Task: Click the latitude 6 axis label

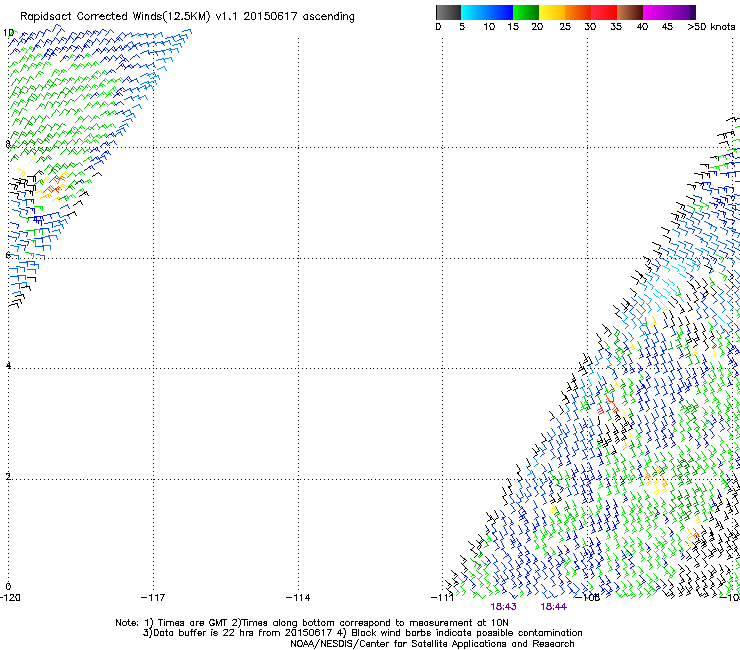Action: click(x=8, y=255)
